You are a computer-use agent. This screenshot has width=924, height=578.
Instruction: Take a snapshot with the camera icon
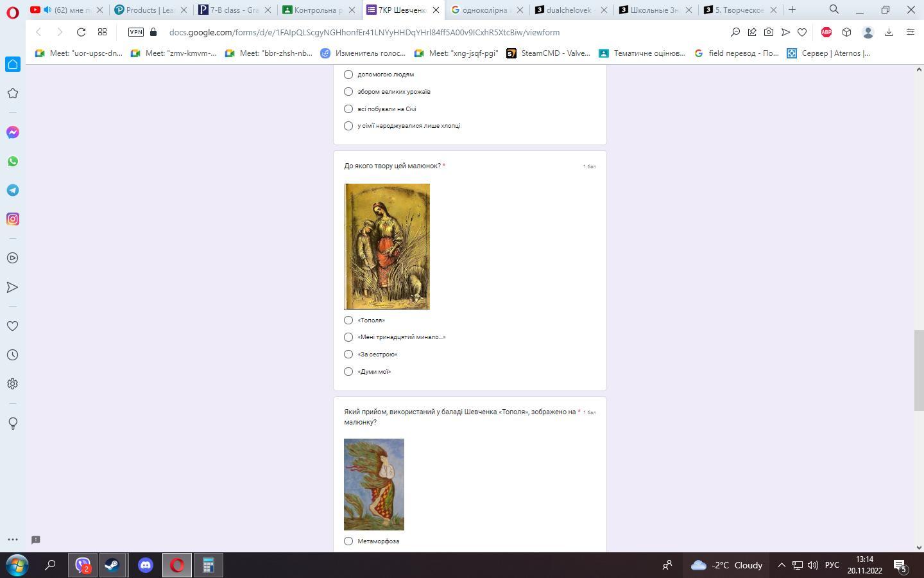point(769,32)
